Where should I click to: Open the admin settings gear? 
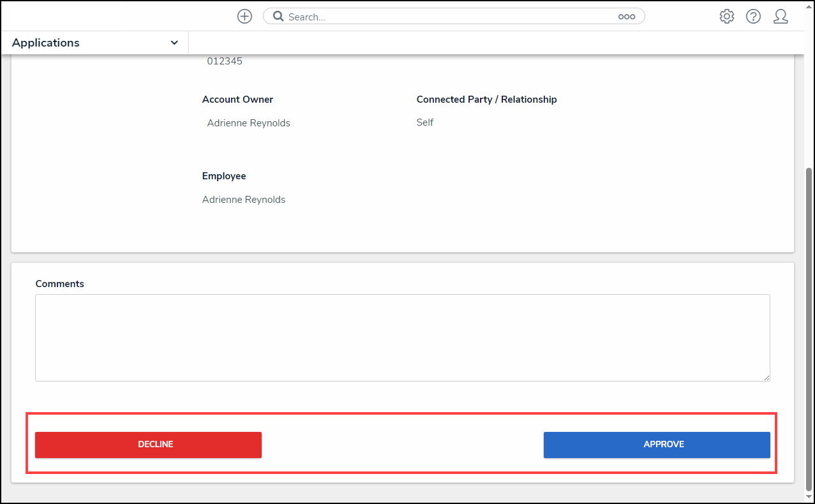pos(726,17)
